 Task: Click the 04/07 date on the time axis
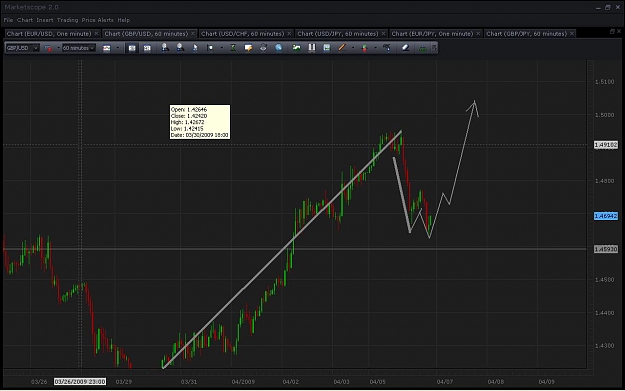pyautogui.click(x=444, y=381)
